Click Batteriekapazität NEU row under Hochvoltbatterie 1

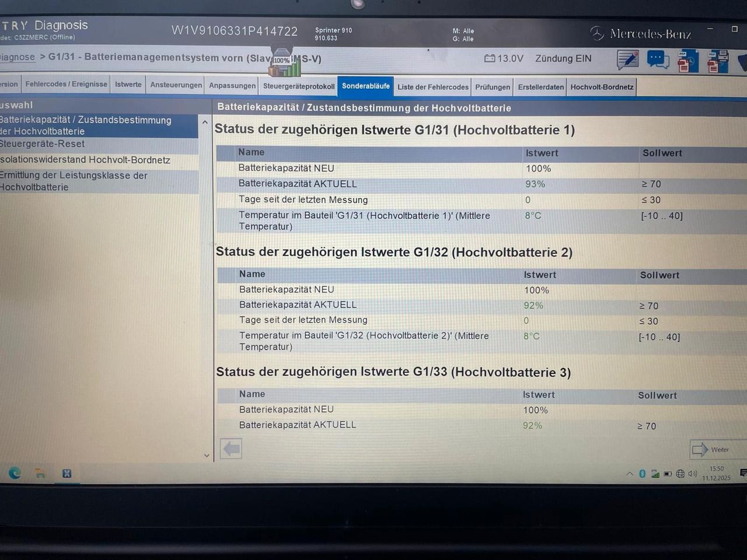[x=481, y=169]
